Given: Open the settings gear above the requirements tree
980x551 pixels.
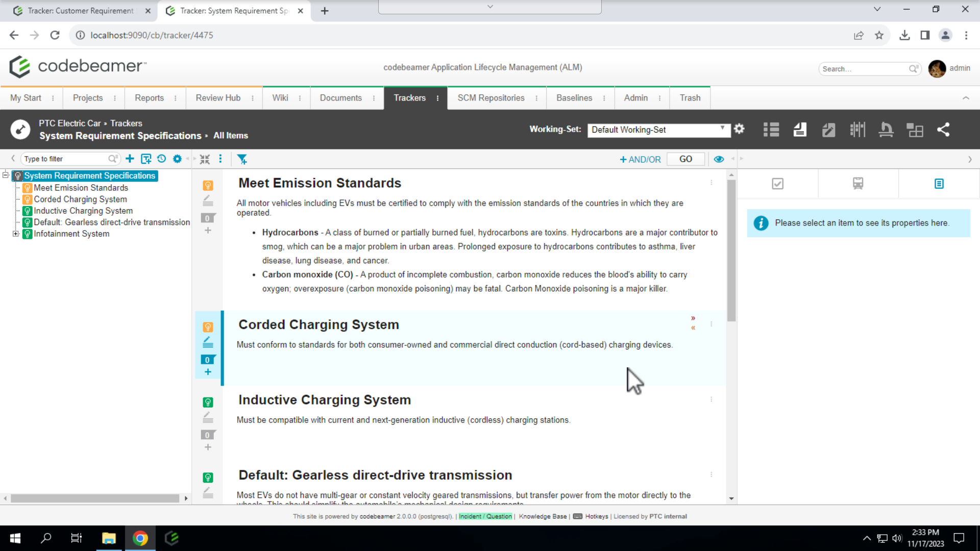Looking at the screenshot, I should (x=177, y=159).
